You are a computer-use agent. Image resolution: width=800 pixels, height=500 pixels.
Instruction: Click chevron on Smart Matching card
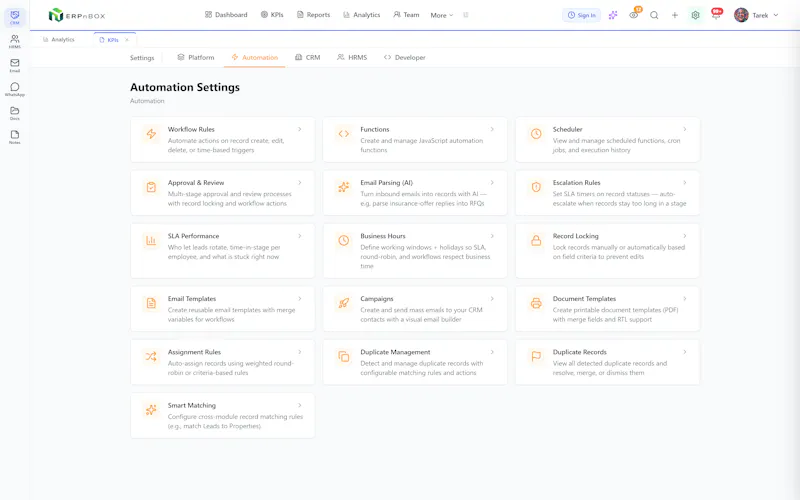click(x=299, y=406)
